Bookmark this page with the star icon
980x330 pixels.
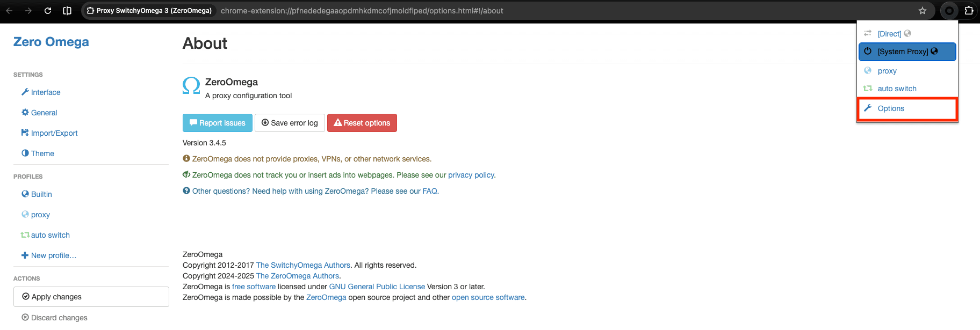click(923, 11)
